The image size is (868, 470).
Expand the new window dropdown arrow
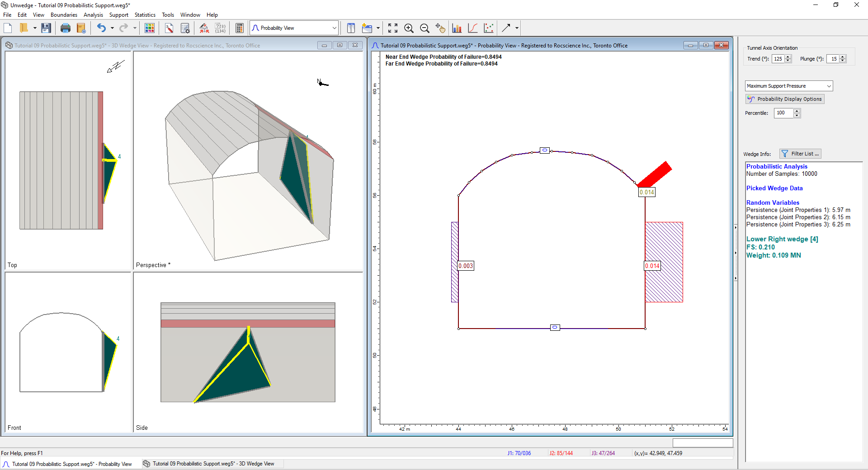coord(378,28)
